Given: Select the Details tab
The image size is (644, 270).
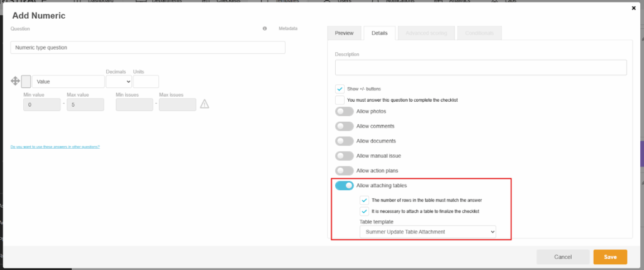Looking at the screenshot, I should (x=380, y=33).
